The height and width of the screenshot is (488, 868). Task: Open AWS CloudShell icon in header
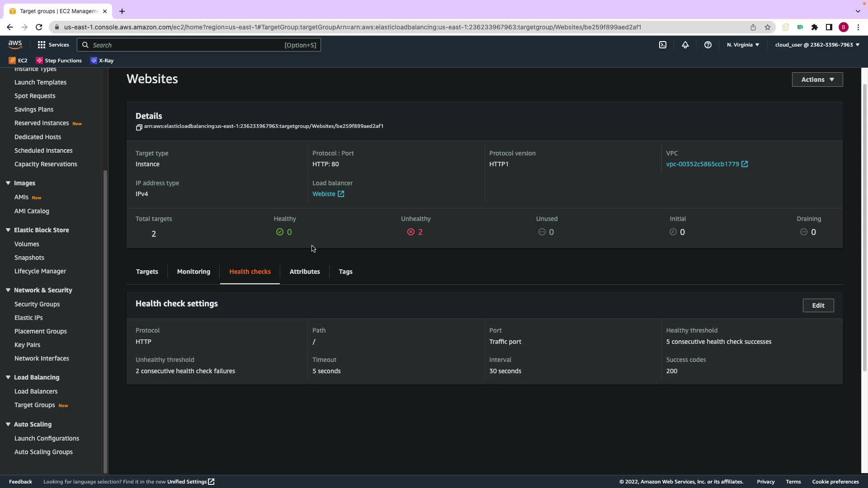(663, 45)
